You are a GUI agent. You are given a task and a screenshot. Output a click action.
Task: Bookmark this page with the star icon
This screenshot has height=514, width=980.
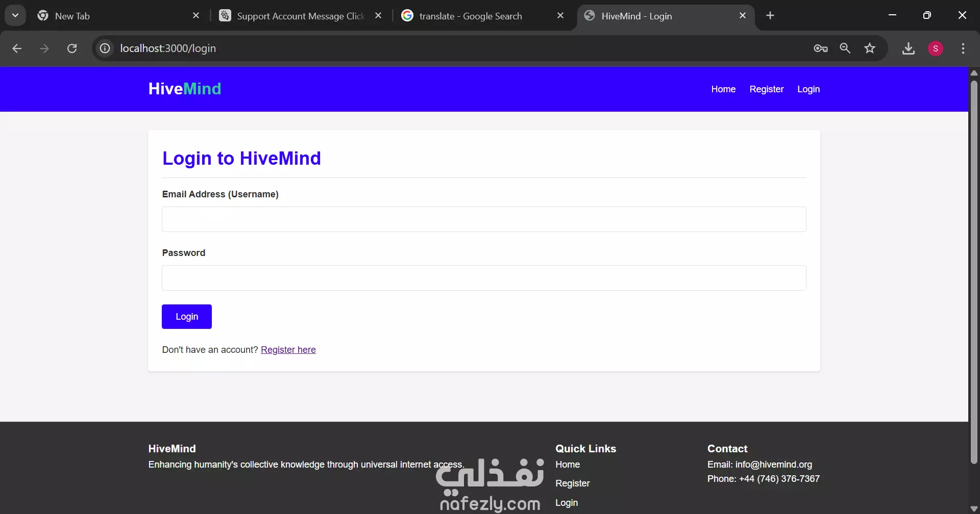870,48
